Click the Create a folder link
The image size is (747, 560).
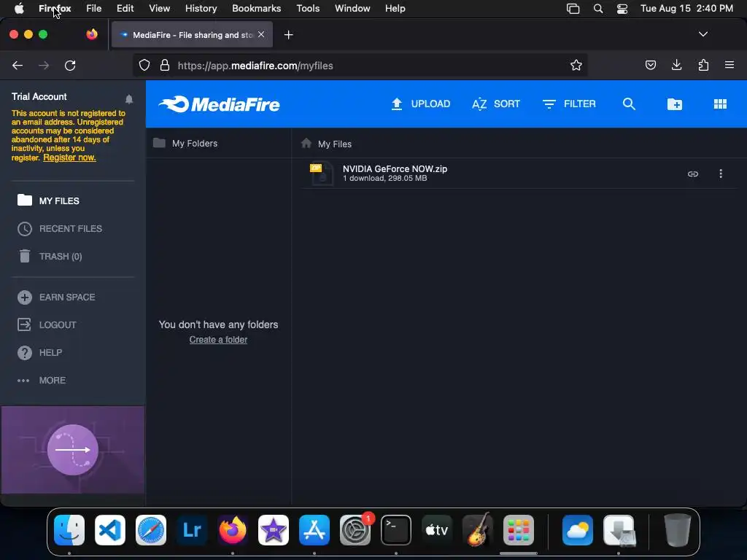218,340
